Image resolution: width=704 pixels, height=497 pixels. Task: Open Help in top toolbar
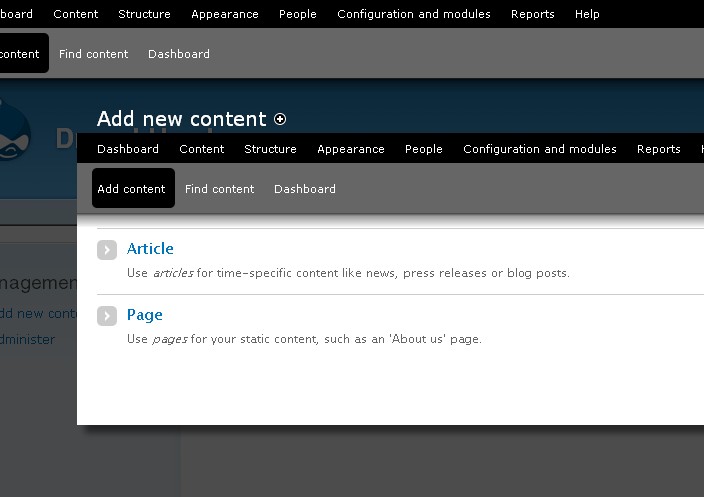[x=587, y=14]
